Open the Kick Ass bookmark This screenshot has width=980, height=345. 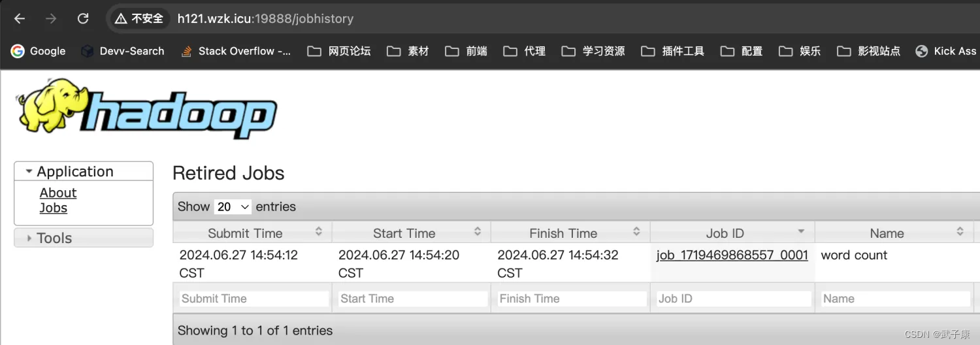tap(946, 51)
